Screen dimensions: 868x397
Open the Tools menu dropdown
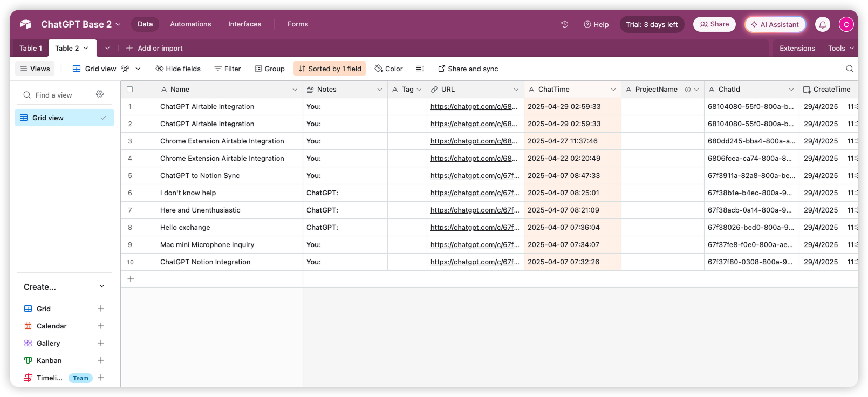point(841,48)
